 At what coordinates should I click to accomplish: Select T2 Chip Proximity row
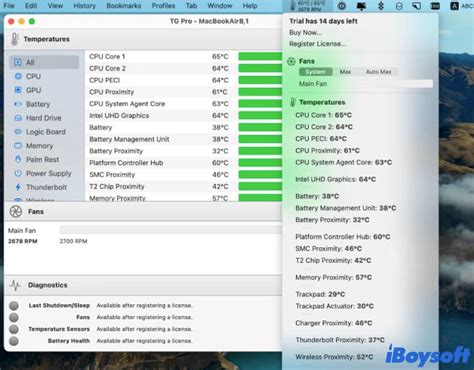pyautogui.click(x=183, y=186)
